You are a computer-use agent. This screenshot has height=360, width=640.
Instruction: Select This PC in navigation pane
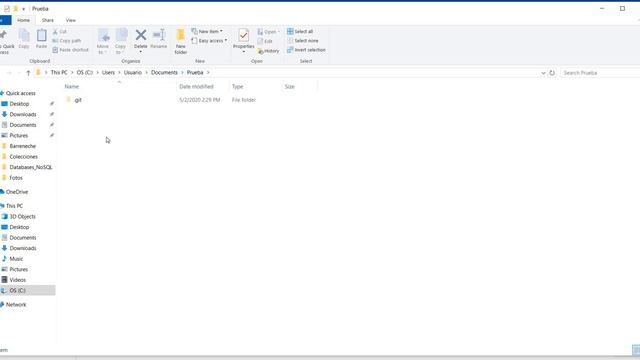[x=14, y=206]
